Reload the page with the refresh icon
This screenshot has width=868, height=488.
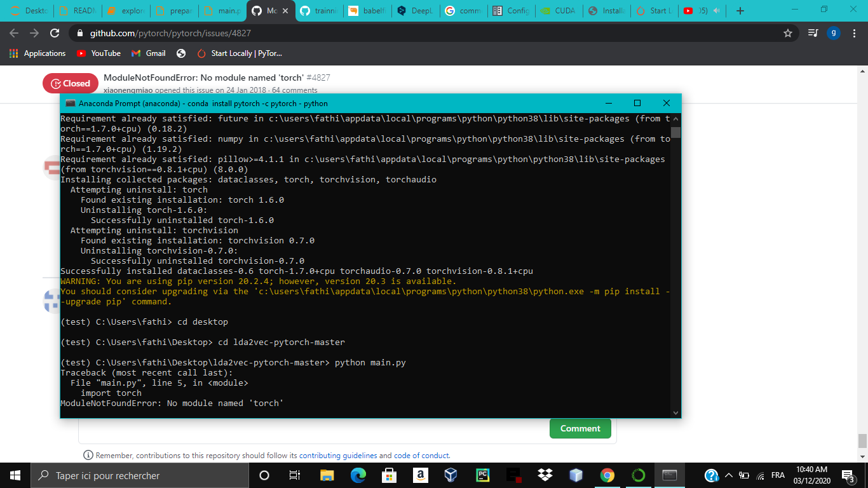55,32
